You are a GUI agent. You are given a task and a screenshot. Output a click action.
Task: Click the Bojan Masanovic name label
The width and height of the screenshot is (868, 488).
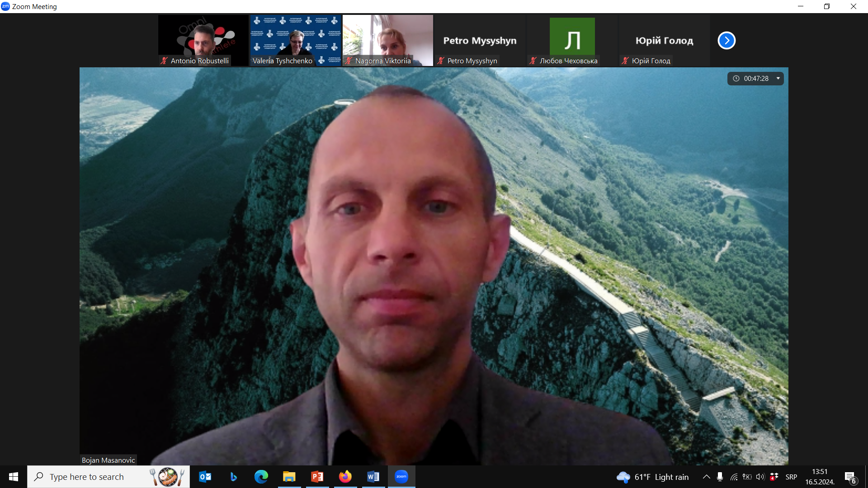click(x=108, y=460)
